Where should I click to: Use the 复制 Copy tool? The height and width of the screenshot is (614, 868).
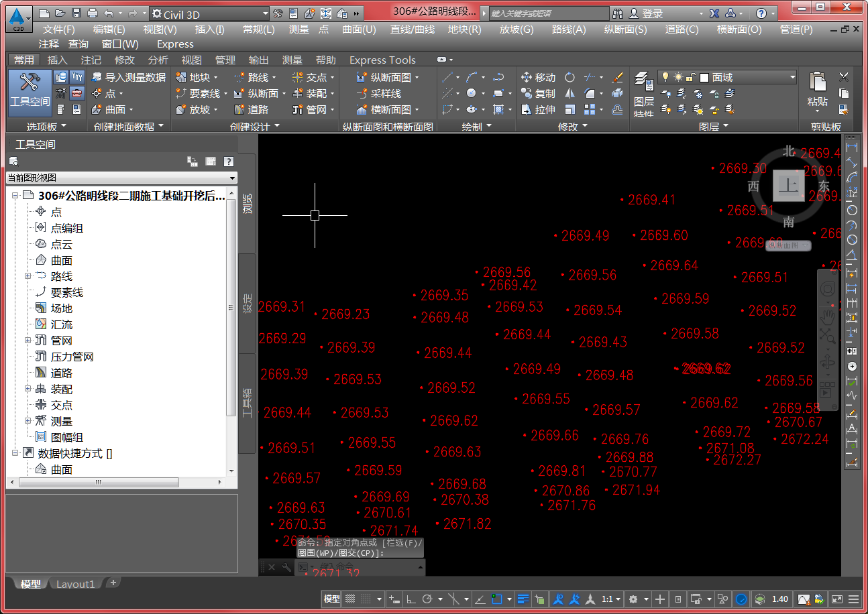[539, 94]
